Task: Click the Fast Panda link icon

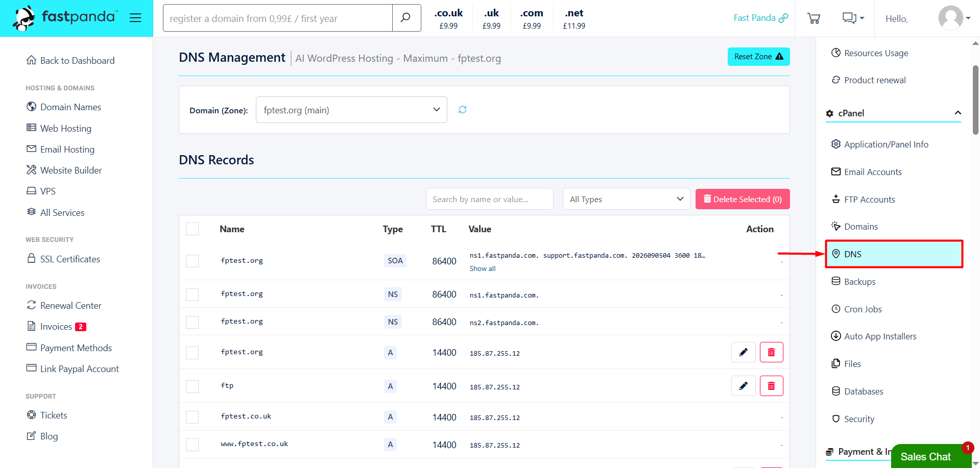Action: tap(783, 18)
